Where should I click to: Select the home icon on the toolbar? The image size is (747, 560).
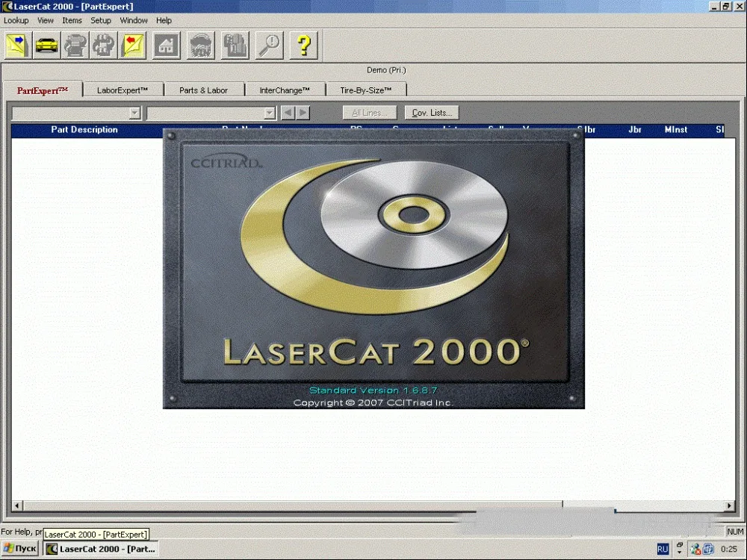pyautogui.click(x=166, y=45)
